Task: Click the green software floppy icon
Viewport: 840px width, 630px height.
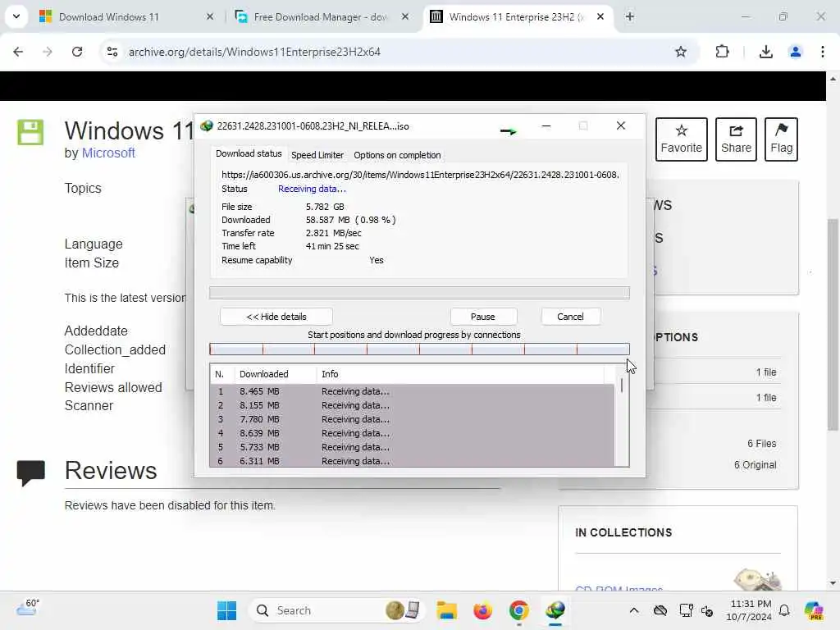Action: point(30,132)
